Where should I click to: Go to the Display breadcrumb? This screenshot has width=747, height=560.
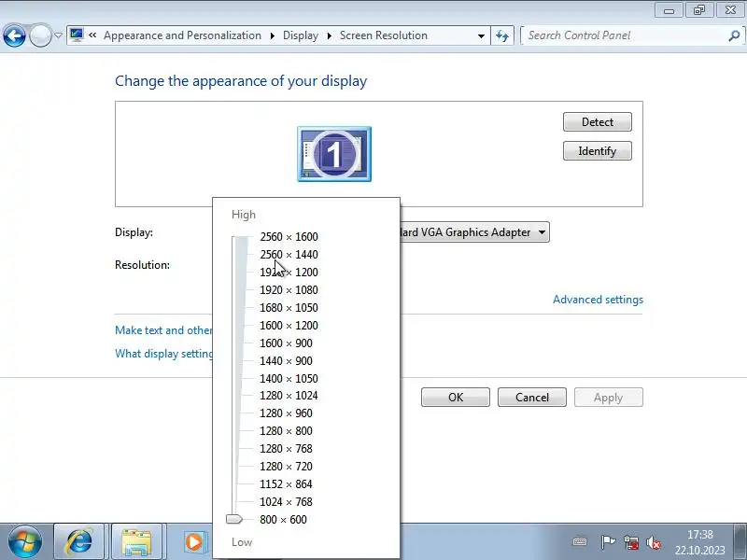click(x=301, y=35)
